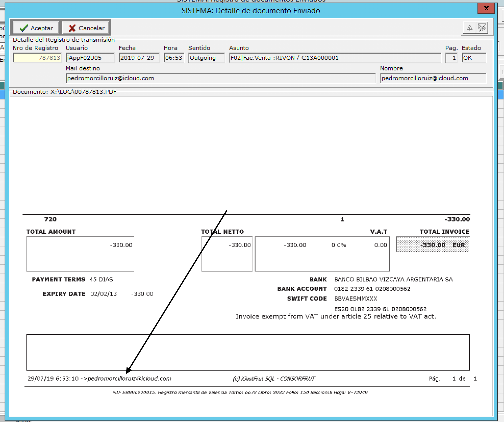Click the Estado field showing OK

pos(474,58)
